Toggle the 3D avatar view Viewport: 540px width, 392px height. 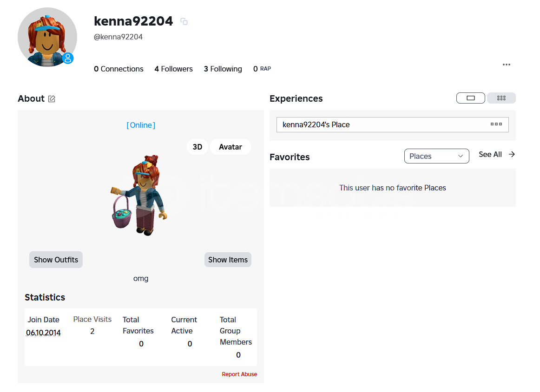coord(198,147)
